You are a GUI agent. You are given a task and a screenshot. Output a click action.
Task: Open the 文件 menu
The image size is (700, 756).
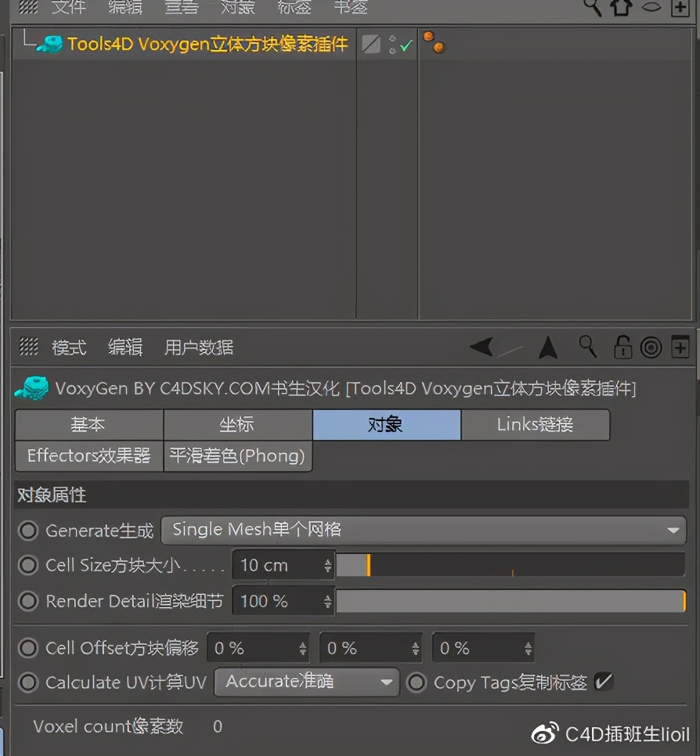(x=69, y=8)
